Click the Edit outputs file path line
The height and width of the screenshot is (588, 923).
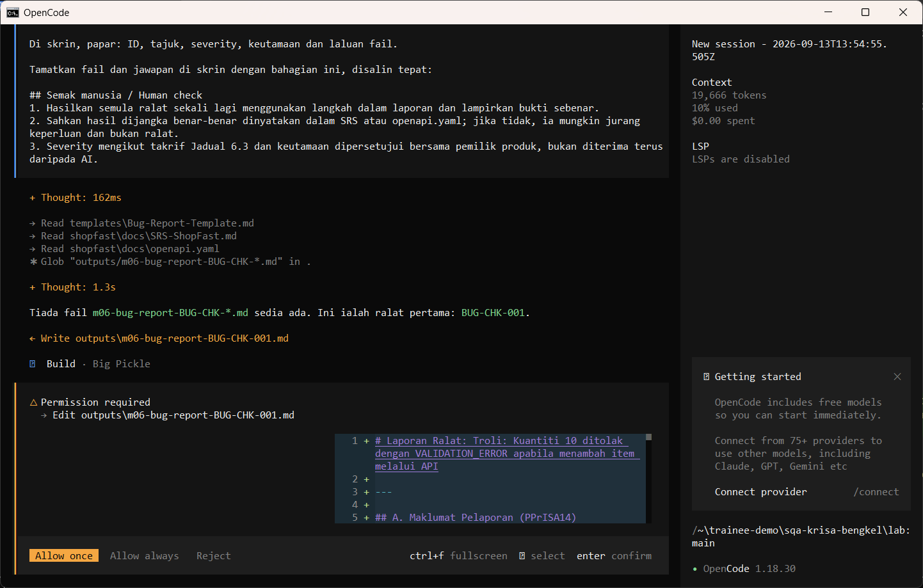coord(168,415)
